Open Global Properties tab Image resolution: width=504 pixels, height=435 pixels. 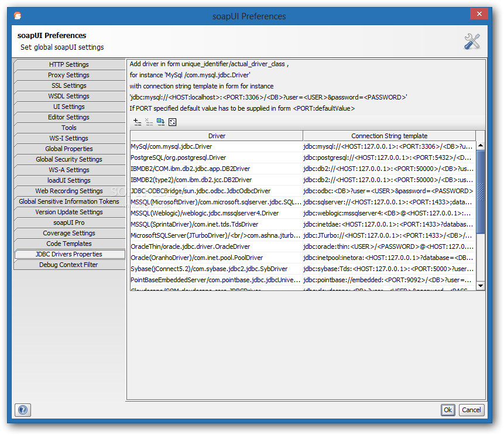point(69,149)
